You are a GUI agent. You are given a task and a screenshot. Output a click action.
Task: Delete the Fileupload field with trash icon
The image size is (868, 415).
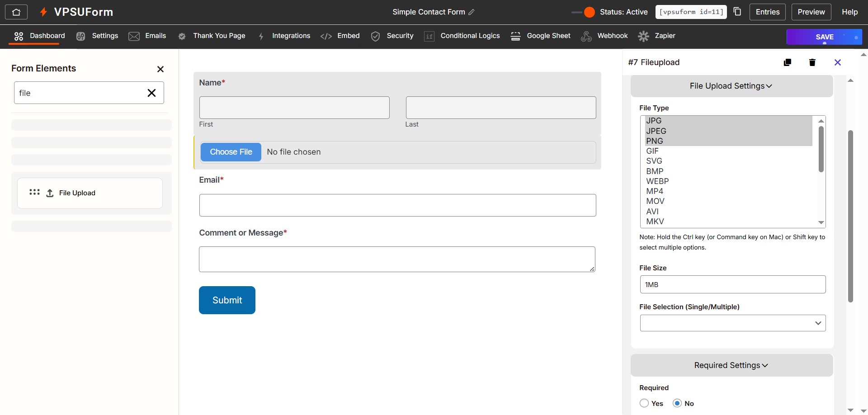tap(812, 62)
